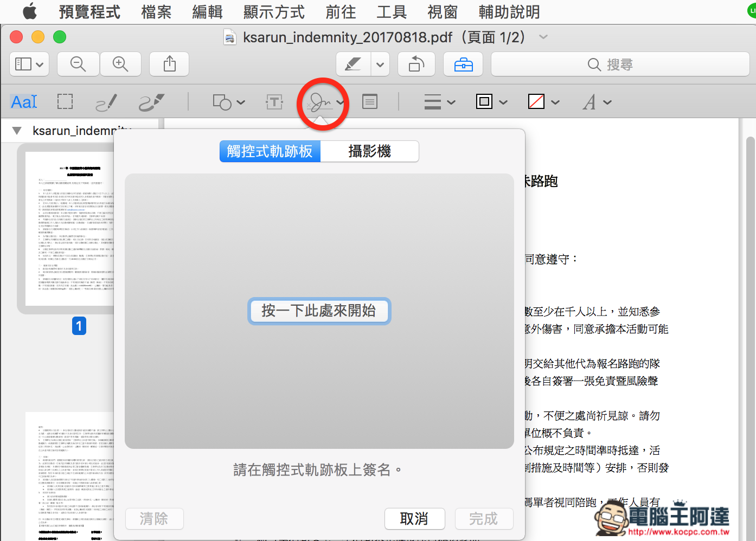Click the text 請在觸控式軌跡板上簽名。
The height and width of the screenshot is (541, 756).
point(319,469)
